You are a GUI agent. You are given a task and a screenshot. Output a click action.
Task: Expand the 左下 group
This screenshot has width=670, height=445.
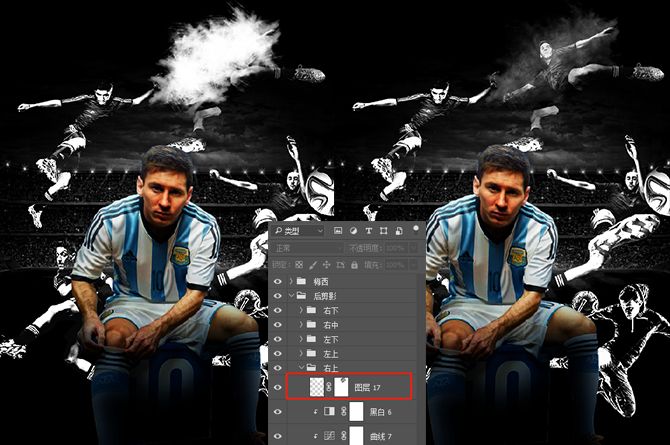(x=301, y=339)
